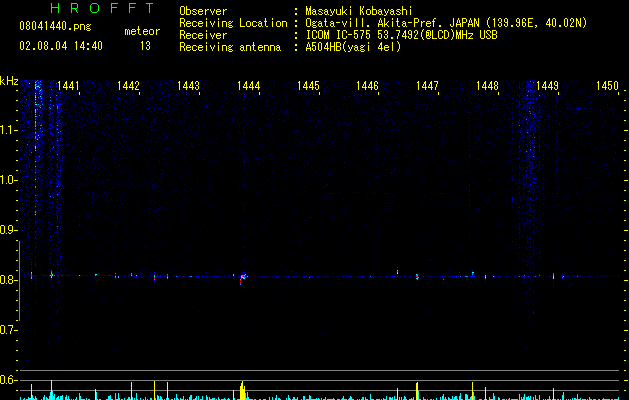
Task: Click the ICOM IC-575 receiver text
Action: coord(401,35)
